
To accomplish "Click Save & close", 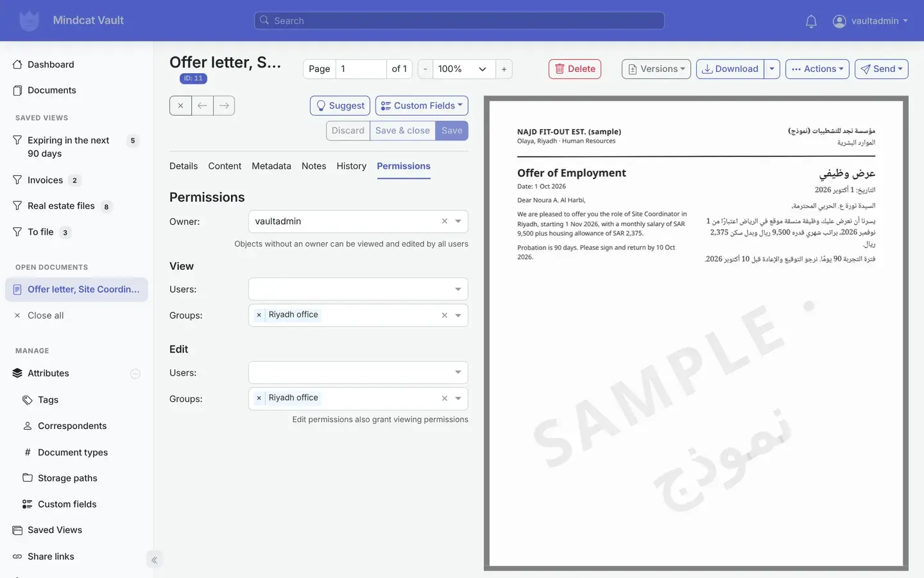I will 402,130.
